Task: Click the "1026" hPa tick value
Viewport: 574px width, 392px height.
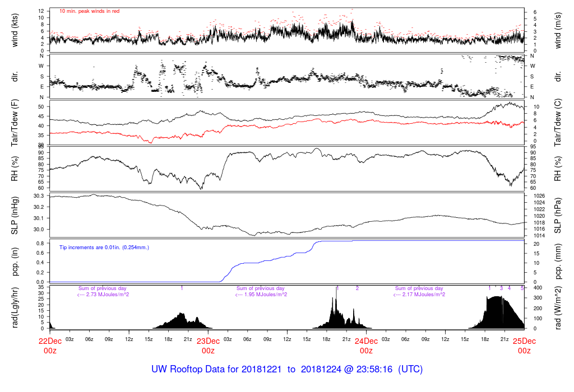Action: click(539, 196)
